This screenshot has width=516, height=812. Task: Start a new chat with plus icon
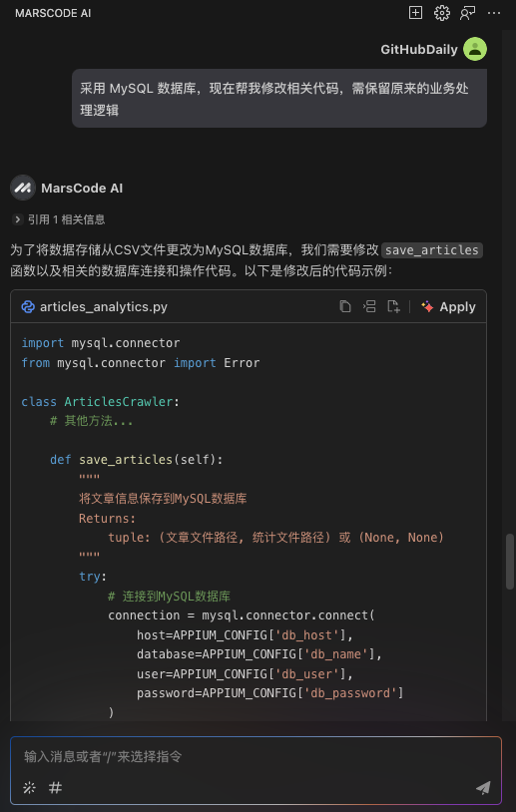click(x=415, y=13)
